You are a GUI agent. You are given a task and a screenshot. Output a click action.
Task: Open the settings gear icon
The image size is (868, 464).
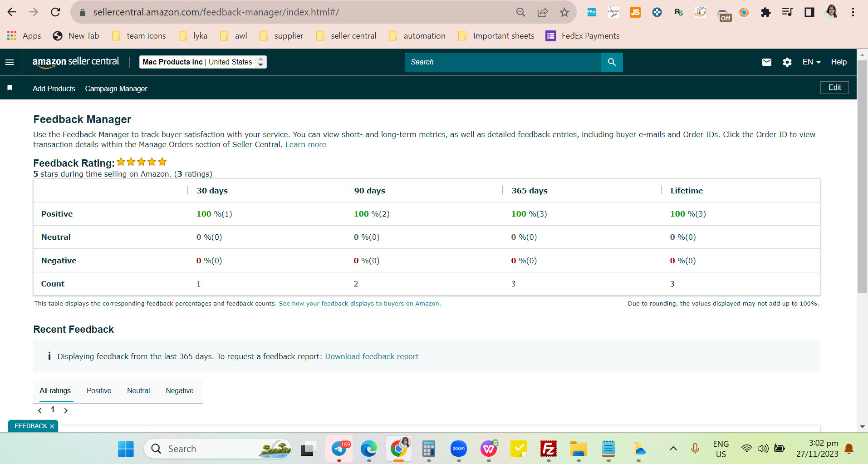(x=787, y=62)
